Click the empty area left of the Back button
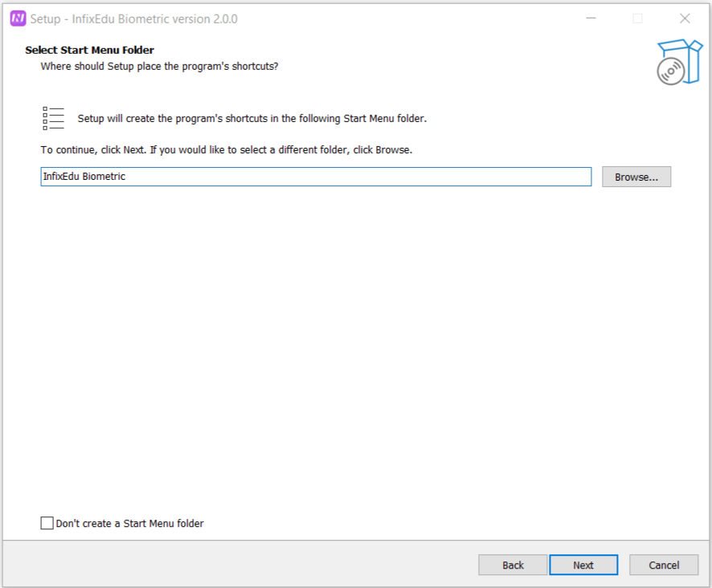 tap(241, 565)
